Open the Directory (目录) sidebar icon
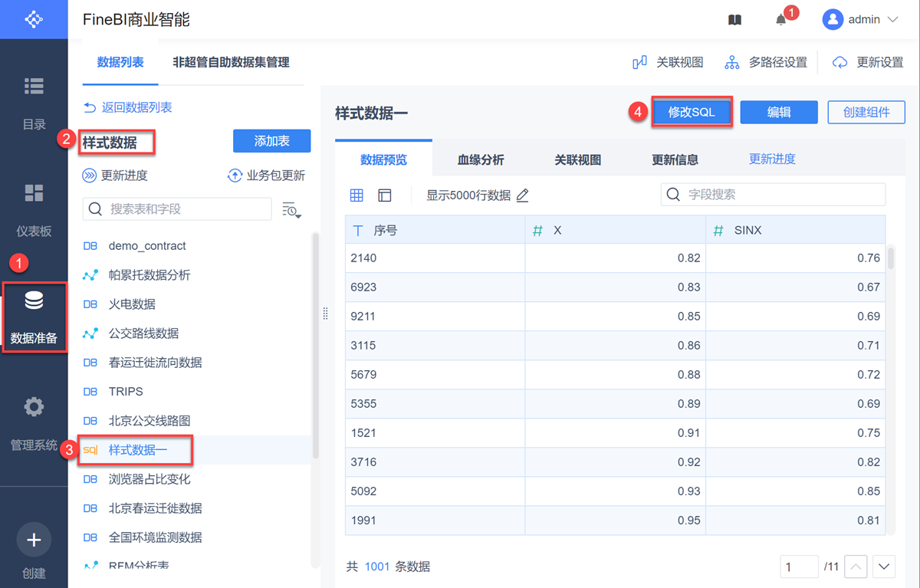 (34, 87)
